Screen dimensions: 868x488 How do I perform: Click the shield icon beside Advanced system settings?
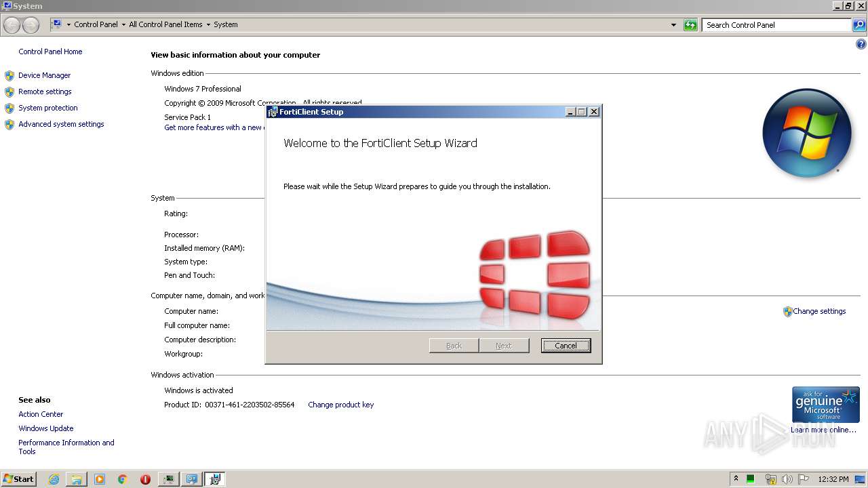(9, 124)
